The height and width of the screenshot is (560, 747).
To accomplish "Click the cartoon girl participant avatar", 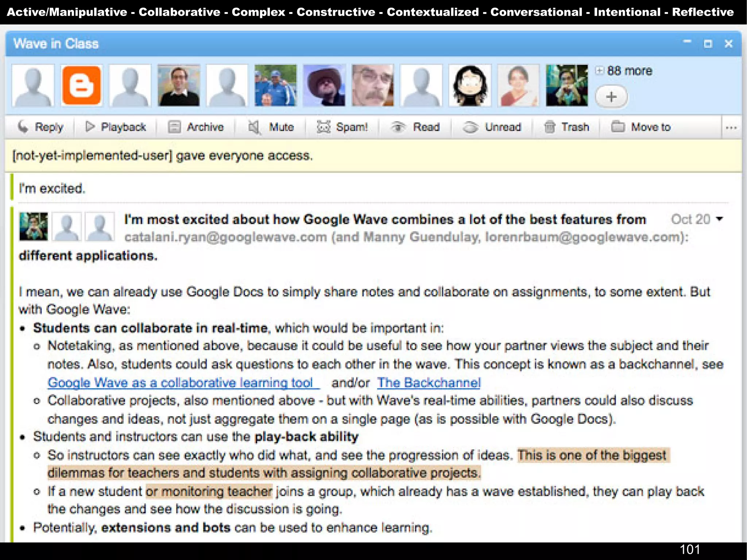I will 470,85.
